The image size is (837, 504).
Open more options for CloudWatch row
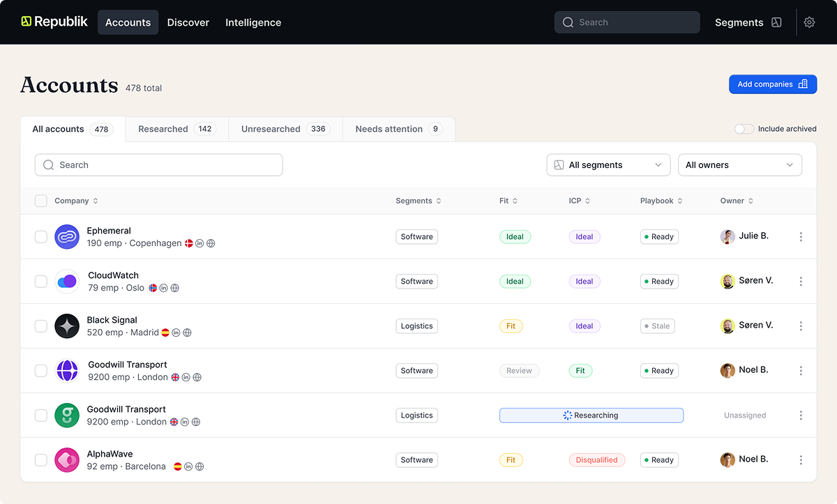click(801, 282)
